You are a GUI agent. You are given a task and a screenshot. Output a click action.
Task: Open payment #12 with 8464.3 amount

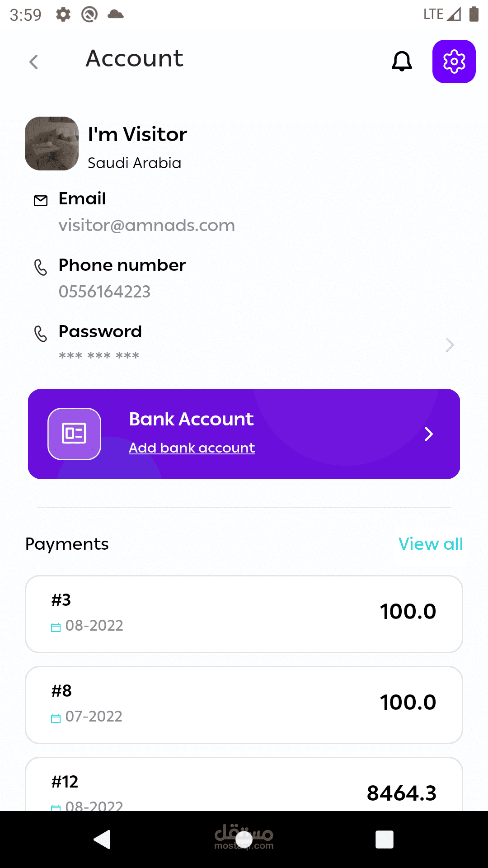[244, 784]
